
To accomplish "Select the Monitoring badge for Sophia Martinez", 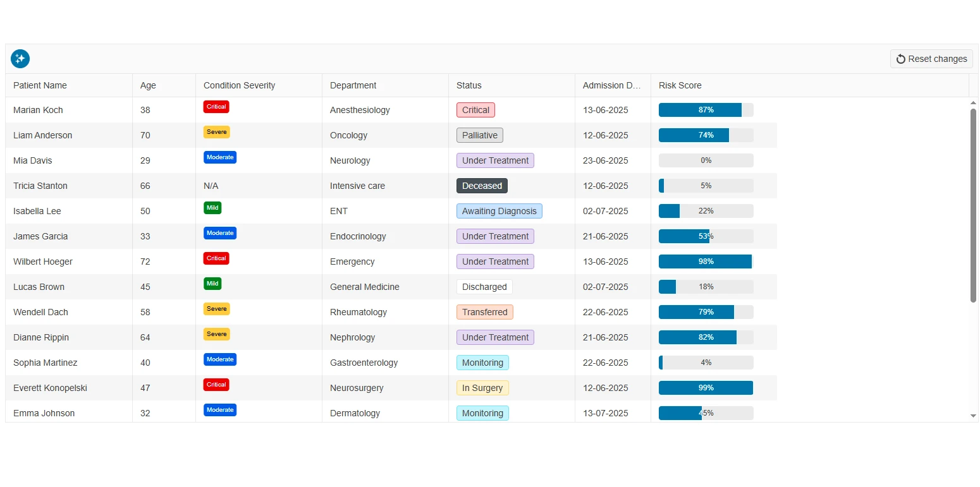I will [482, 363].
